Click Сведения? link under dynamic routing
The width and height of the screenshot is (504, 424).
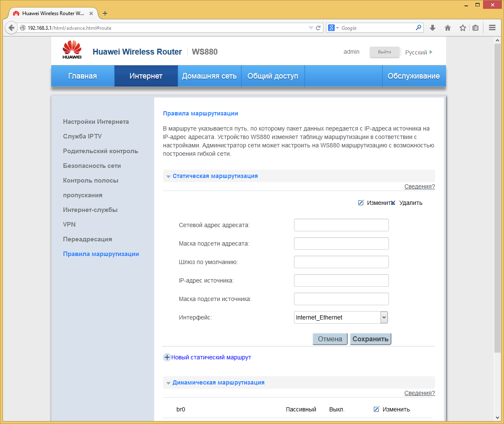coord(420,393)
